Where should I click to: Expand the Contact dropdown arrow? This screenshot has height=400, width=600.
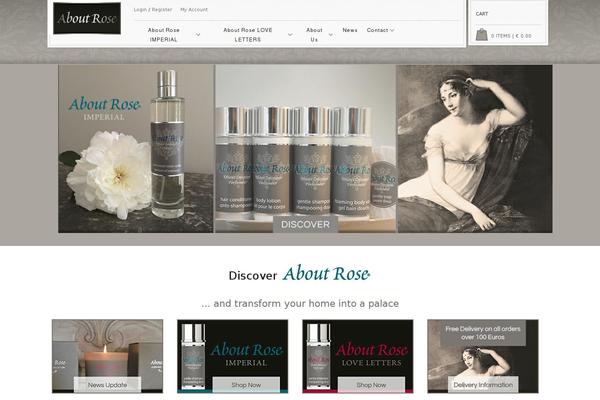[x=392, y=30]
